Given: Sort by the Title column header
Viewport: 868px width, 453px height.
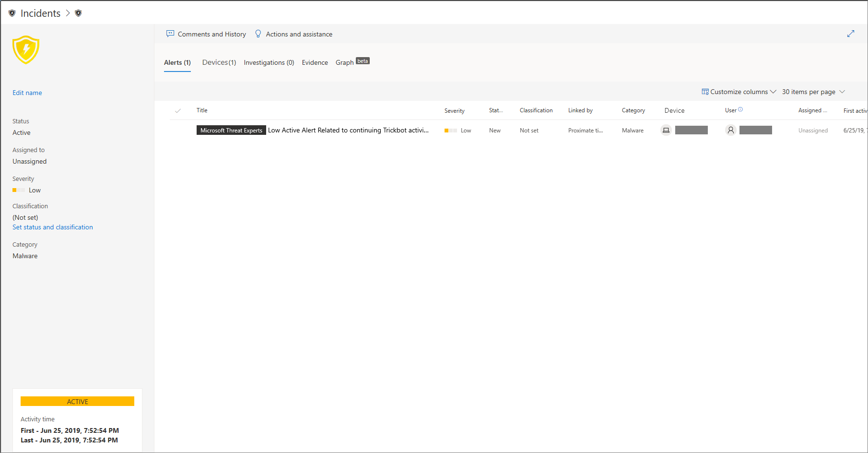Looking at the screenshot, I should (202, 110).
